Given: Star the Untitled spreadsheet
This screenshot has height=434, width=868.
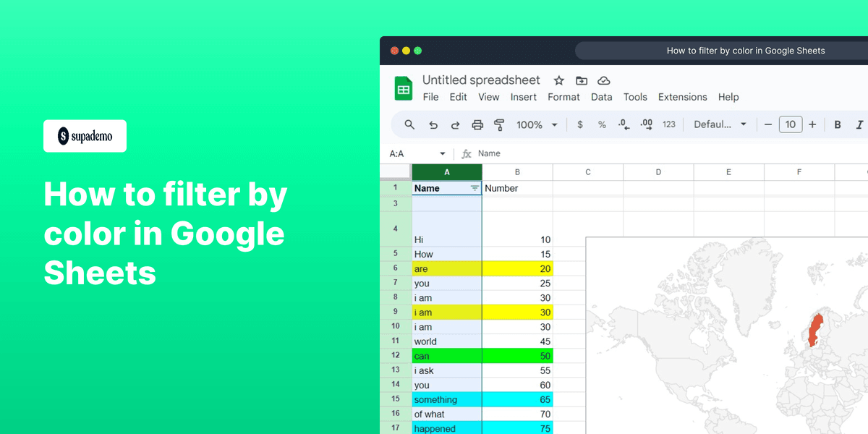Looking at the screenshot, I should (x=558, y=80).
